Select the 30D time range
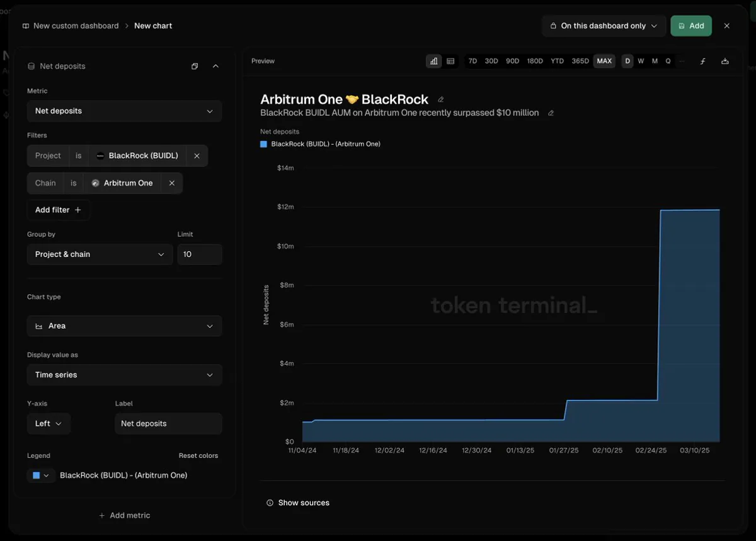 pyautogui.click(x=491, y=61)
